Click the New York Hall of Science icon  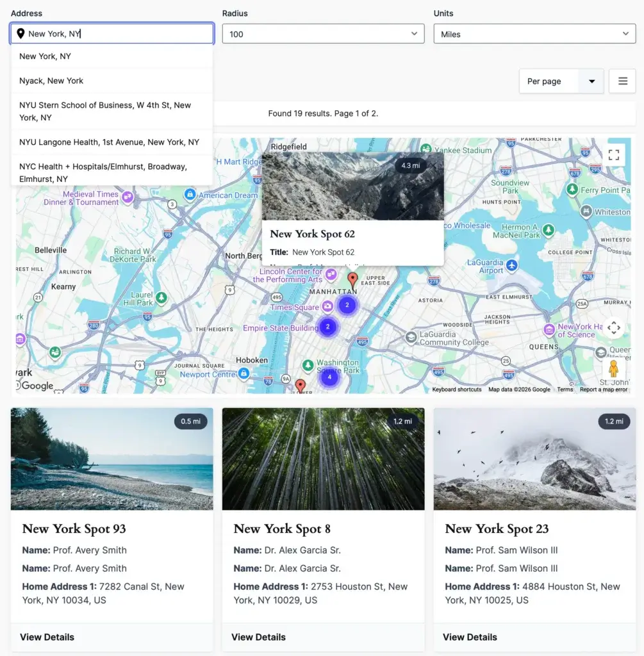click(x=549, y=329)
